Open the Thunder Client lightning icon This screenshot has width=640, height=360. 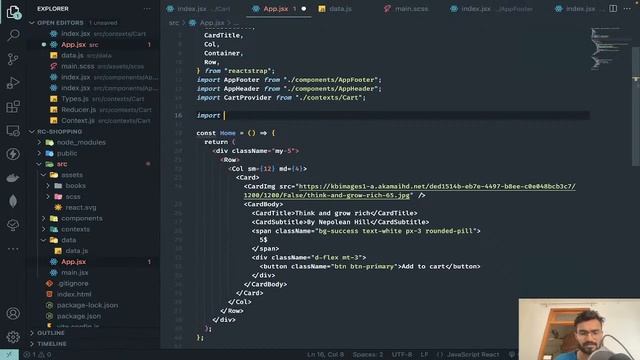(13, 154)
